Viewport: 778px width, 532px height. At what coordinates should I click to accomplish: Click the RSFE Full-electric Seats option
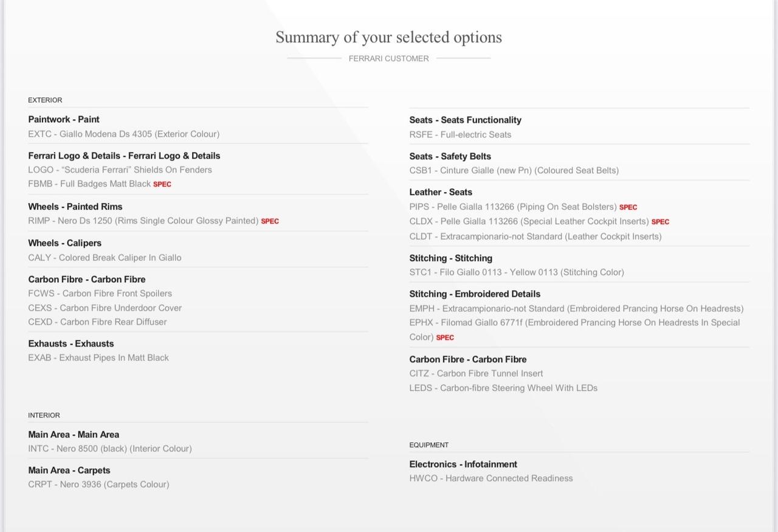click(x=460, y=134)
